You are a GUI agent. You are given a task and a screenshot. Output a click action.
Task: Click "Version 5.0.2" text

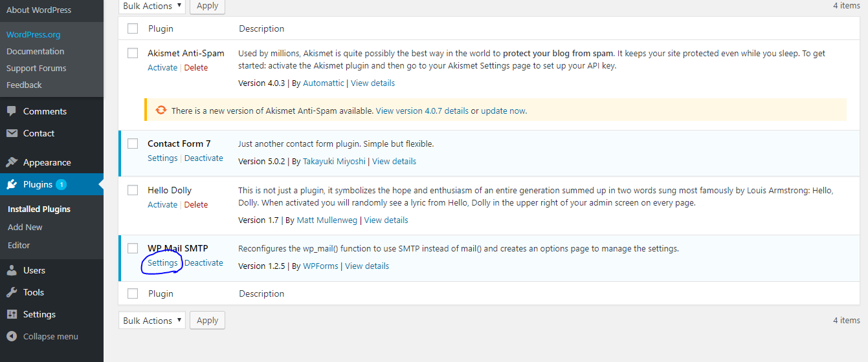point(262,161)
